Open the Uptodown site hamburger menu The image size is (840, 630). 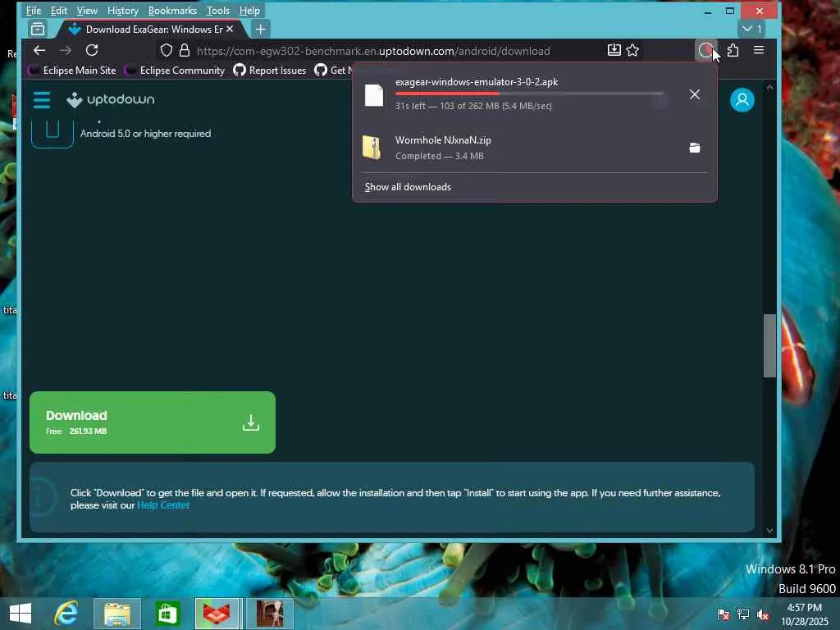click(42, 99)
